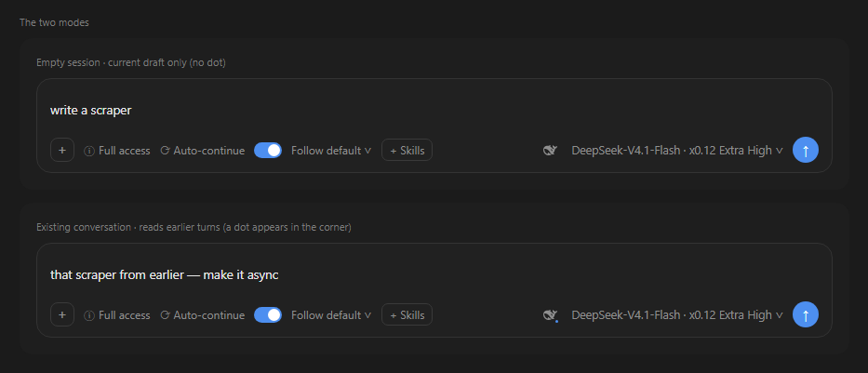
Task: Click '+ Skills' button in the bottom composer
Action: click(x=407, y=315)
